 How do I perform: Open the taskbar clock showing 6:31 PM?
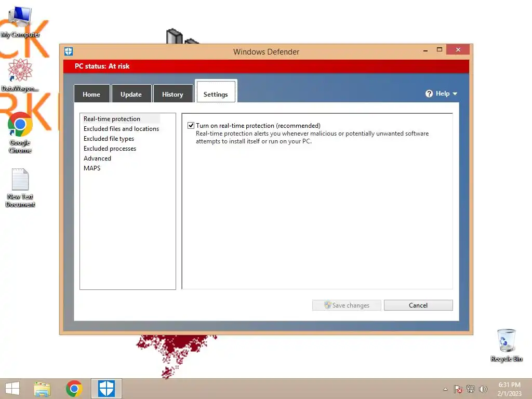[x=509, y=389]
